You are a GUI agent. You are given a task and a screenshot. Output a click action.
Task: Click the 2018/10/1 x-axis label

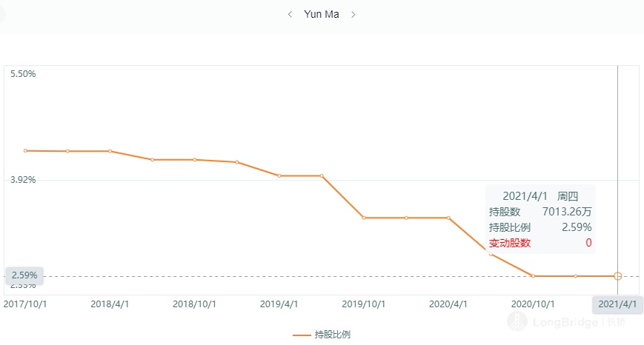coord(194,304)
